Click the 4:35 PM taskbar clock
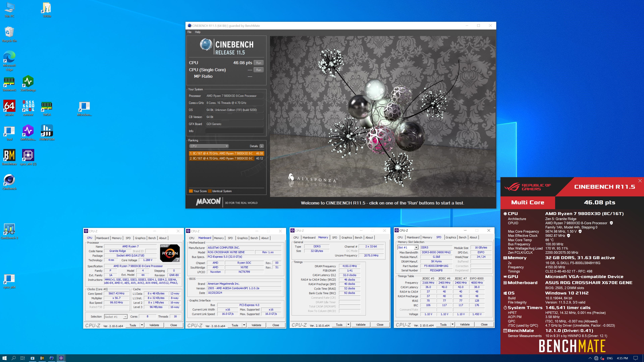 click(x=622, y=358)
